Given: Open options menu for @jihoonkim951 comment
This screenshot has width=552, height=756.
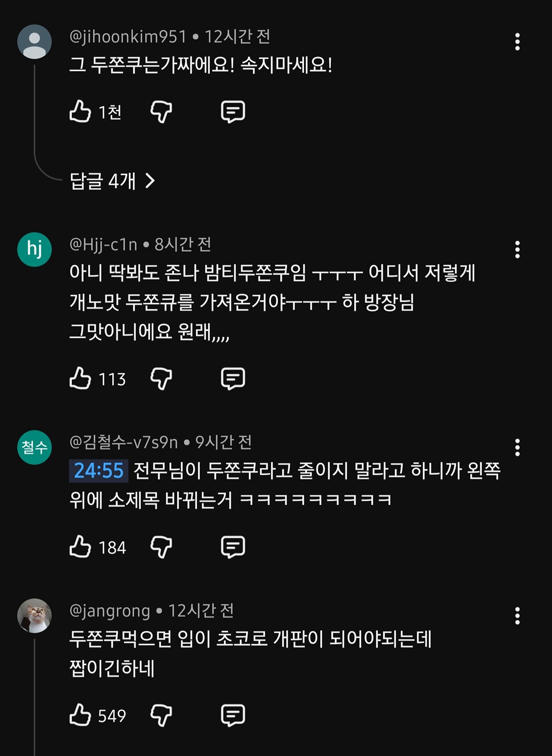Looking at the screenshot, I should point(517,42).
